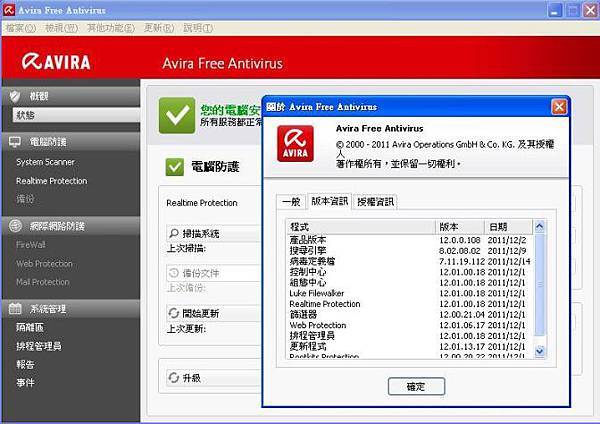
Task: Click the shield icon beside 概観
Action: pos(15,96)
